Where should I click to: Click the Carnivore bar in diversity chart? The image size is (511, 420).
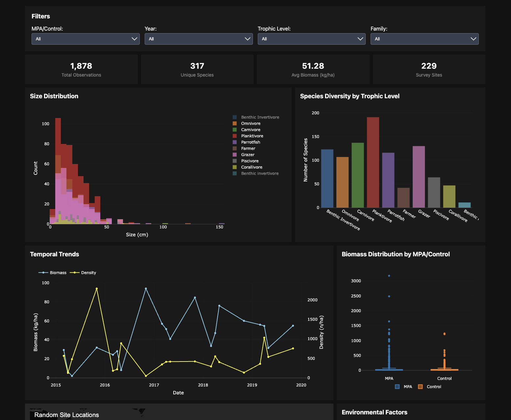point(358,175)
